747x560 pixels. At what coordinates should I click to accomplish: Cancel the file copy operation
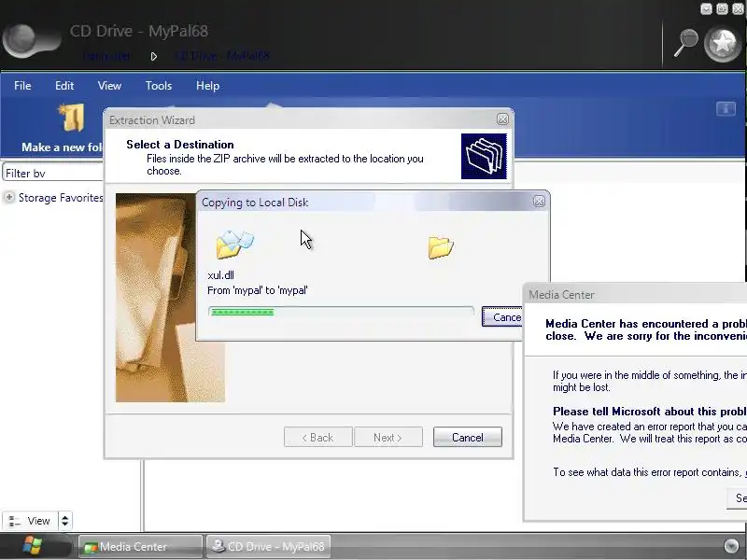point(502,317)
